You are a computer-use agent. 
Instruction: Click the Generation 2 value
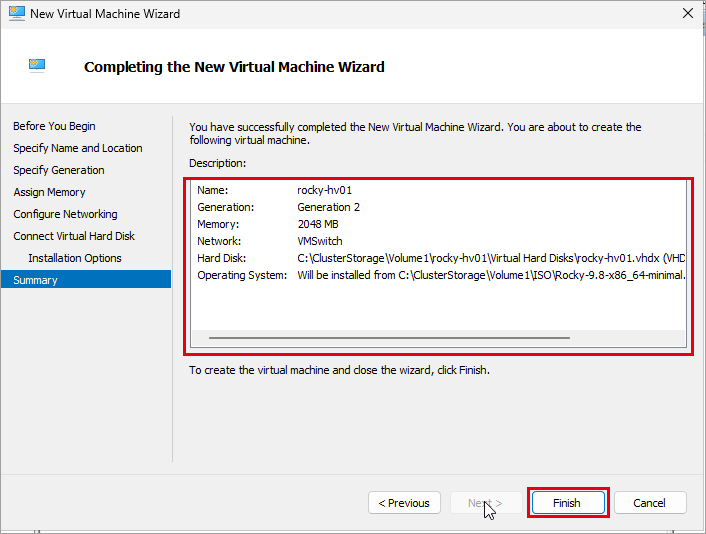click(x=328, y=207)
